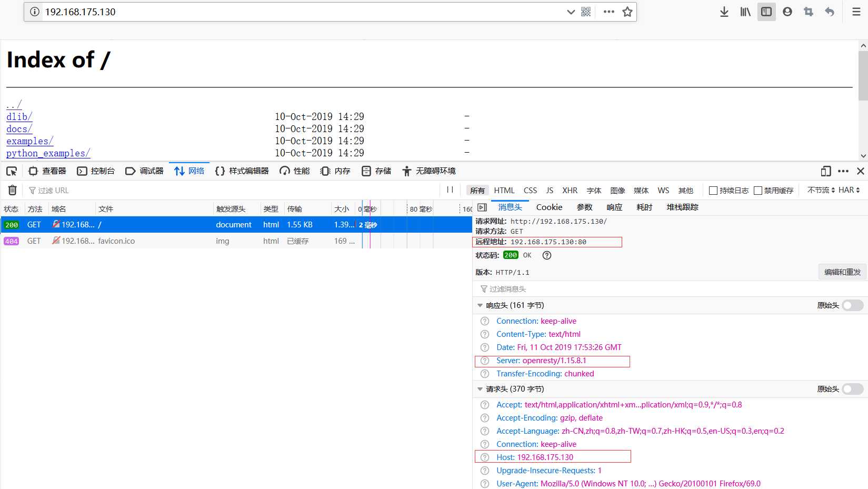Select the GET / document request row
The height and width of the screenshot is (489, 868).
pos(236,225)
